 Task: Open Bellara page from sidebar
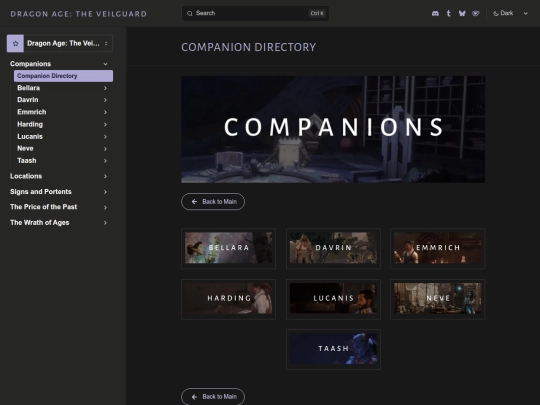point(29,88)
